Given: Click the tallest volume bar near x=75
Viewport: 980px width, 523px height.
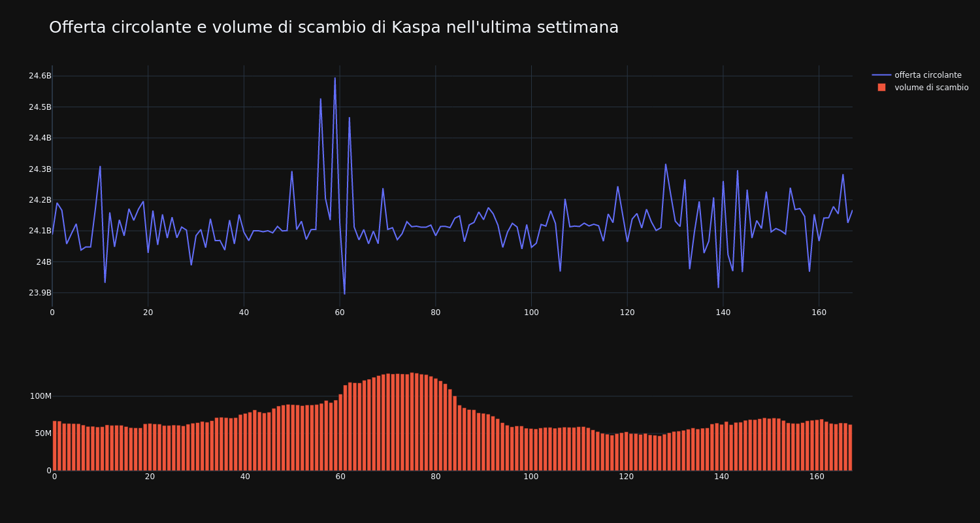Looking at the screenshot, I should (412, 422).
